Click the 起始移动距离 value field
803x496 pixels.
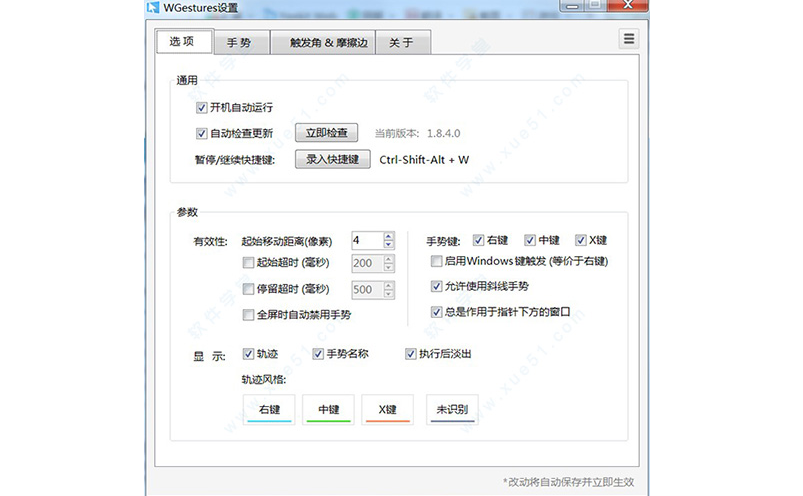coord(367,241)
